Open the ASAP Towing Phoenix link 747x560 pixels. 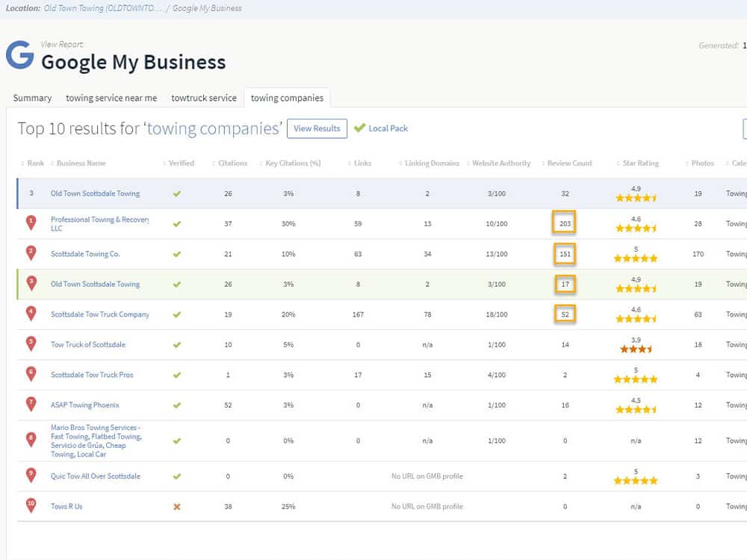(x=85, y=405)
